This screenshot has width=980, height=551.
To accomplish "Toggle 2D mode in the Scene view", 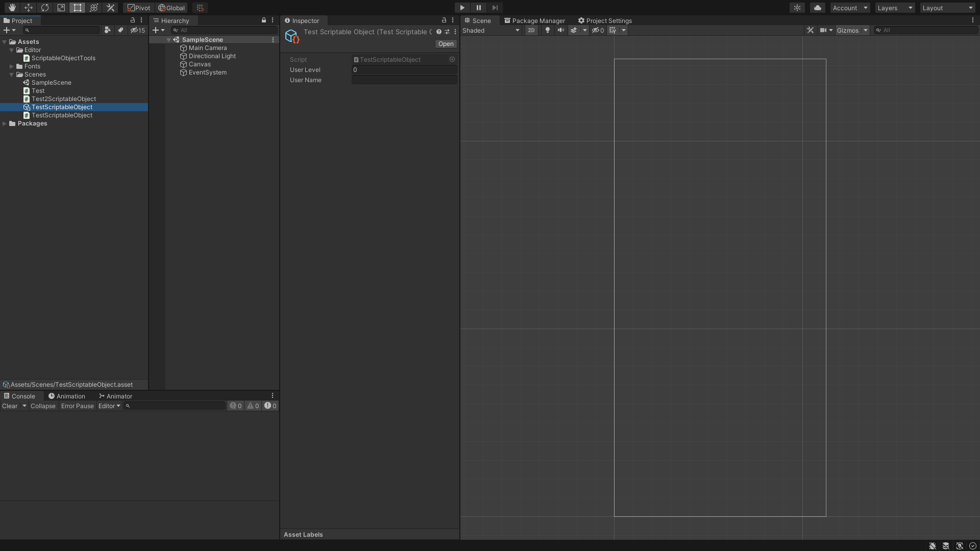I will tap(531, 30).
